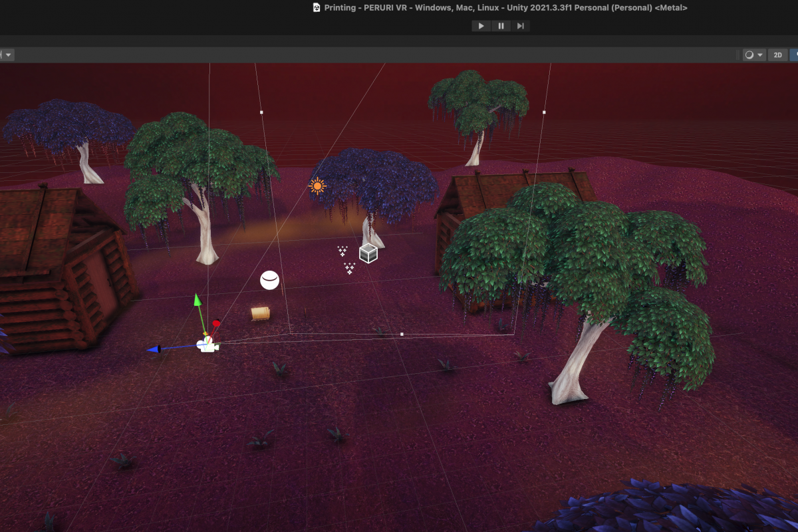Click the upper-right handle of the rect frame
The width and height of the screenshot is (798, 532).
(x=544, y=112)
